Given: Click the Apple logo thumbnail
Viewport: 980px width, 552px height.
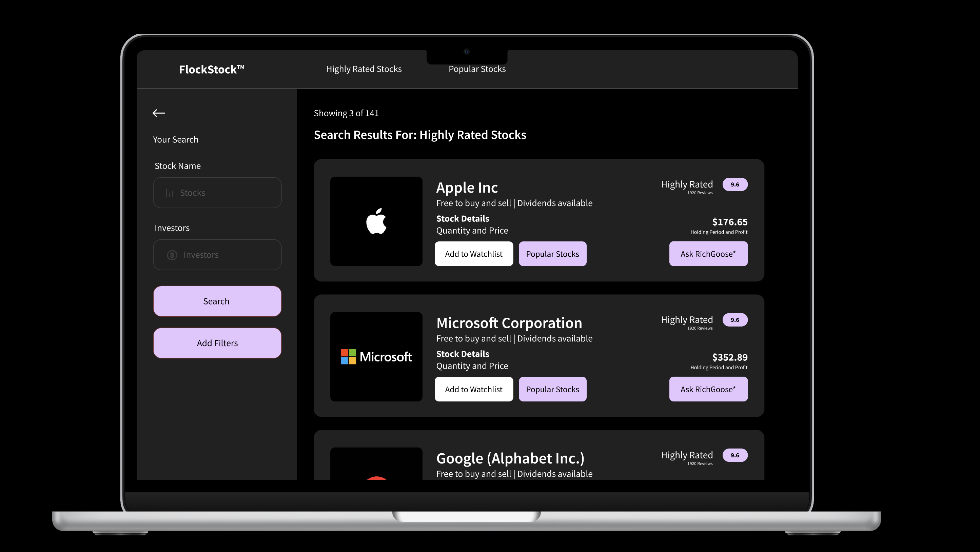Looking at the screenshot, I should 376,221.
